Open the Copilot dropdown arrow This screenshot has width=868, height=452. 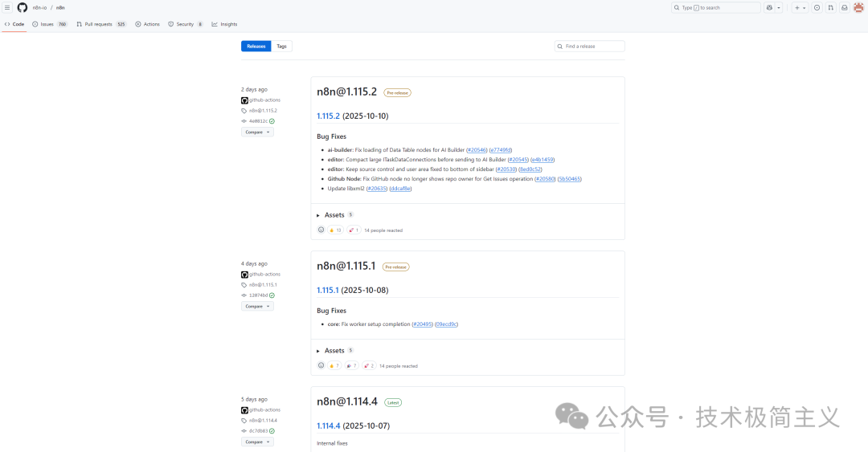pyautogui.click(x=778, y=8)
